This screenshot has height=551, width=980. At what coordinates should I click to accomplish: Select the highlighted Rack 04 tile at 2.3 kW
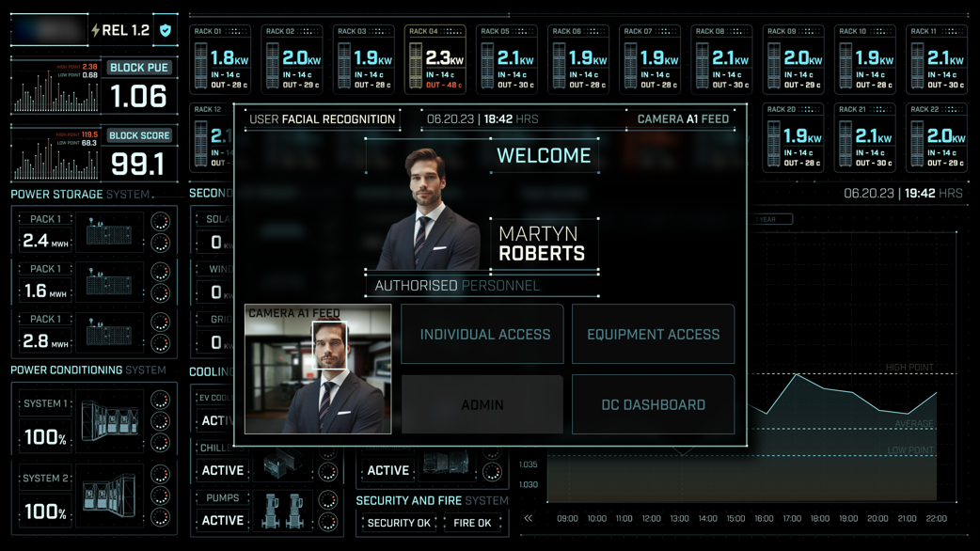click(435, 59)
